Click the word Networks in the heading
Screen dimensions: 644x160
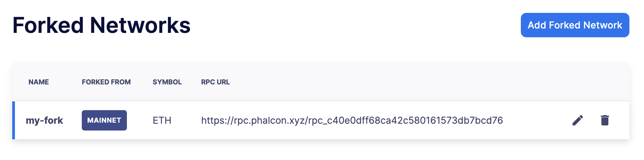[x=140, y=25]
